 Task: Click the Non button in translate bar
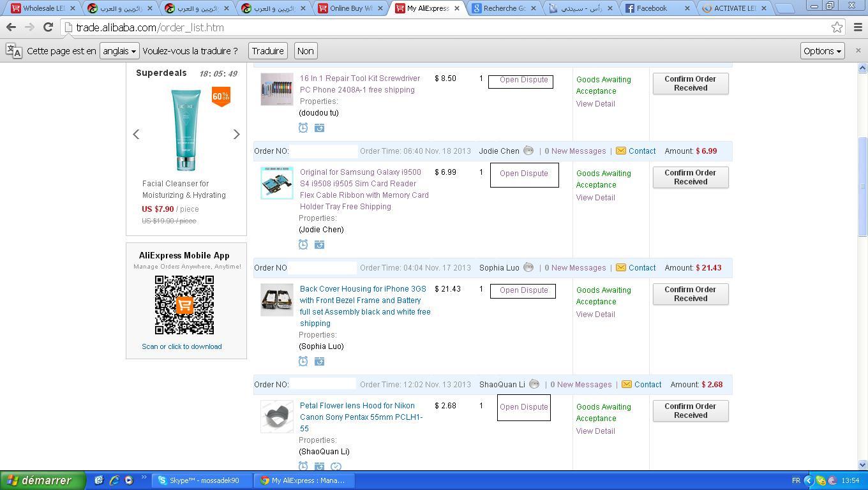305,51
